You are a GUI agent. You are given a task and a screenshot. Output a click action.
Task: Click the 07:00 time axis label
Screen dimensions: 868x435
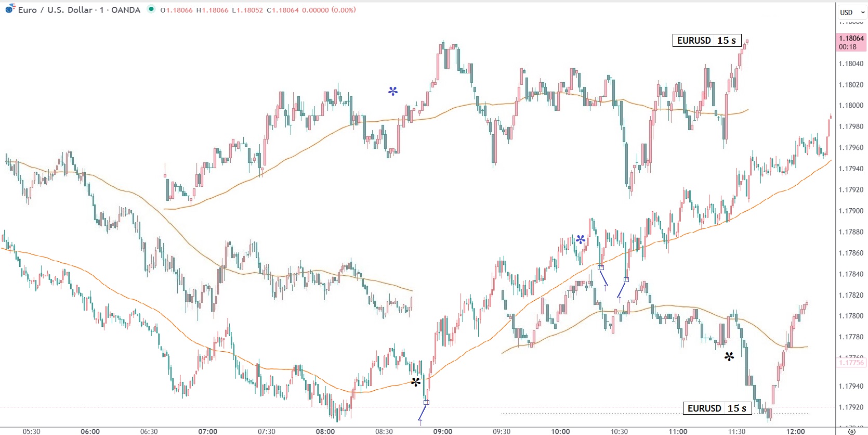(x=207, y=431)
